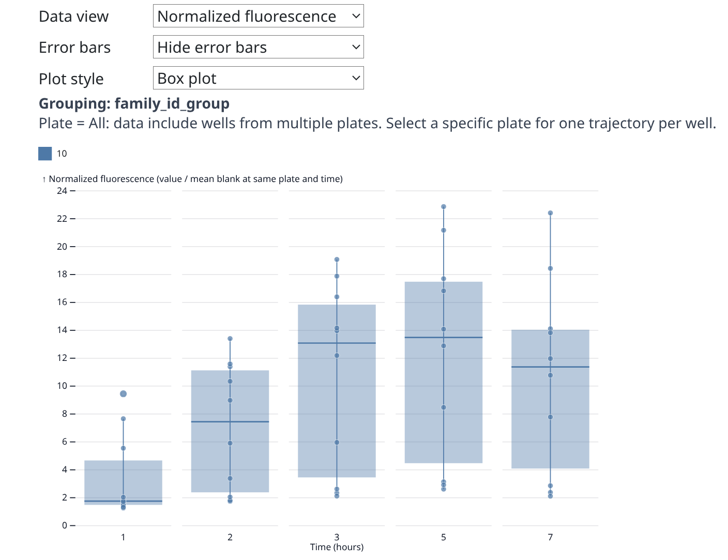This screenshot has width=728, height=560.
Task: Click the y-axis tick label 24
Action: pyautogui.click(x=62, y=191)
